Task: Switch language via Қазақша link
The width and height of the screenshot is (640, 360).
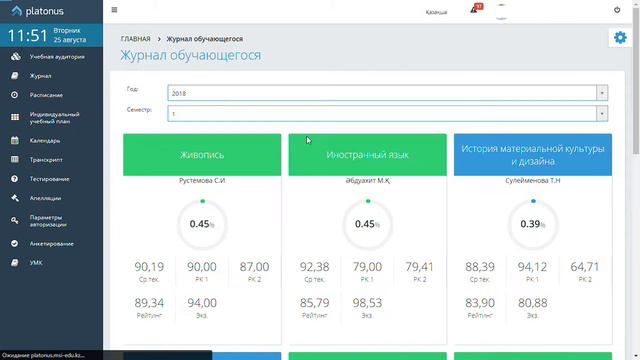Action: pyautogui.click(x=436, y=12)
